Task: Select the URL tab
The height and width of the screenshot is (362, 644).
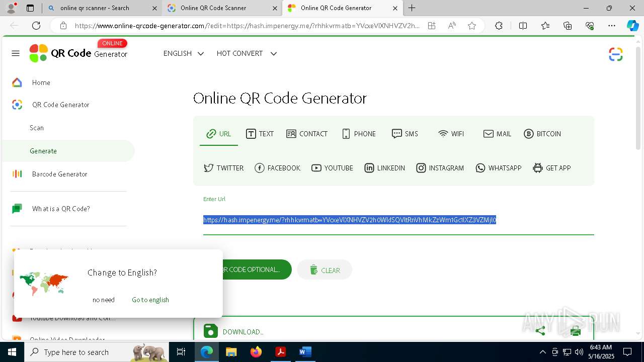Action: click(219, 134)
